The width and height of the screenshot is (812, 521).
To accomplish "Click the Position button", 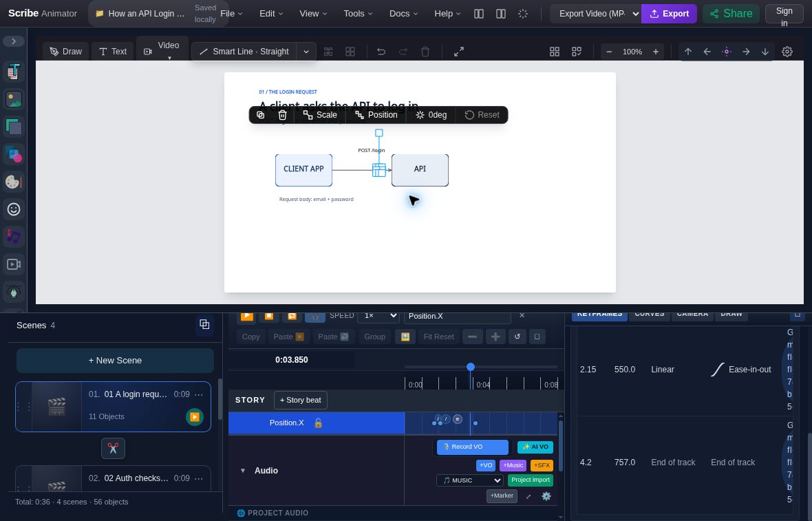I will click(376, 115).
